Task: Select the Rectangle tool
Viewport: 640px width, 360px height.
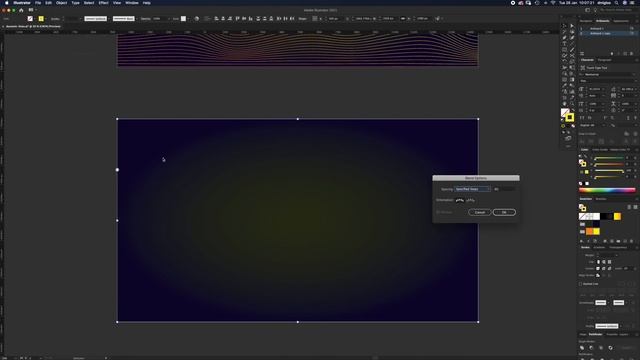Action: (564, 49)
